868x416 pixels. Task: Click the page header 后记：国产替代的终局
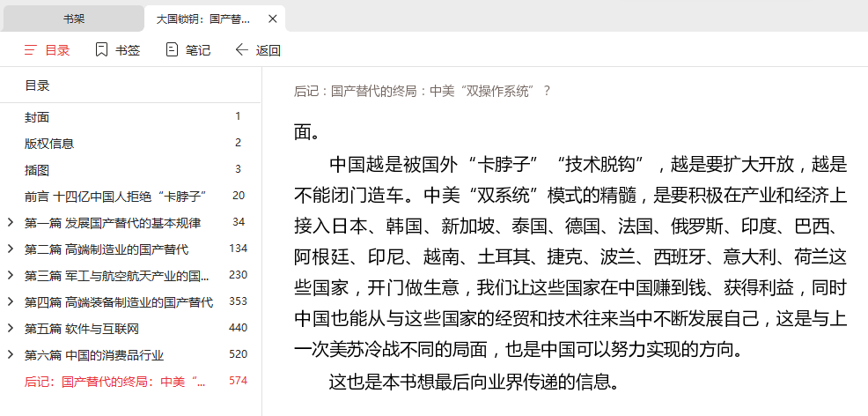coord(422,92)
